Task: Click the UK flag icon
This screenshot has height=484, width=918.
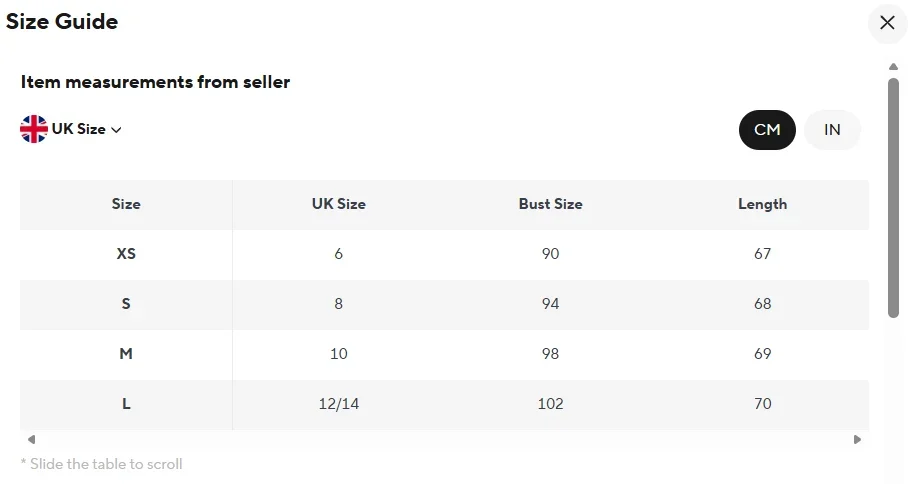Action: 34,129
